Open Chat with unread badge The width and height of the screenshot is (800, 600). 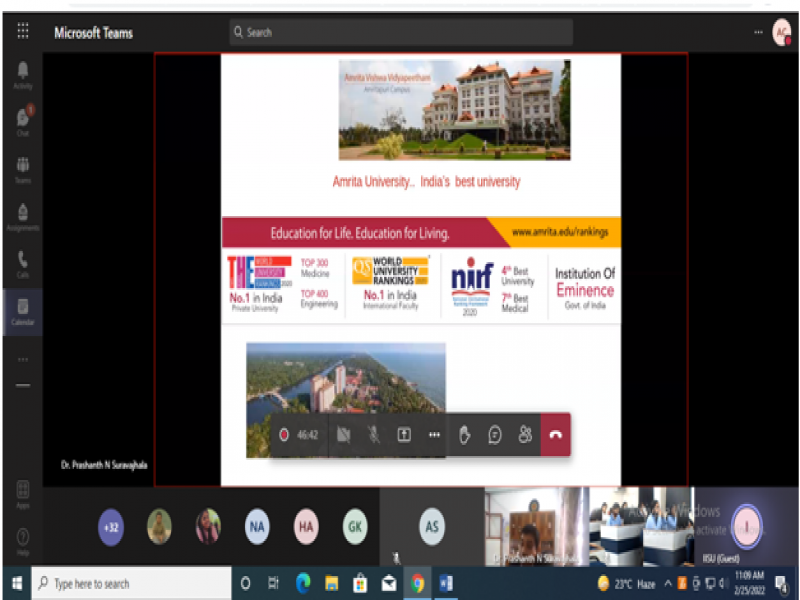coord(22,120)
